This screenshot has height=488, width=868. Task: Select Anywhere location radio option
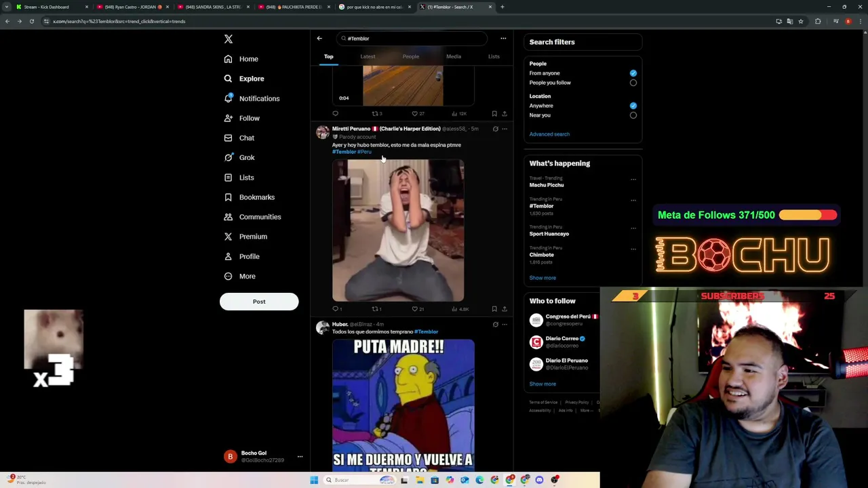pyautogui.click(x=633, y=106)
